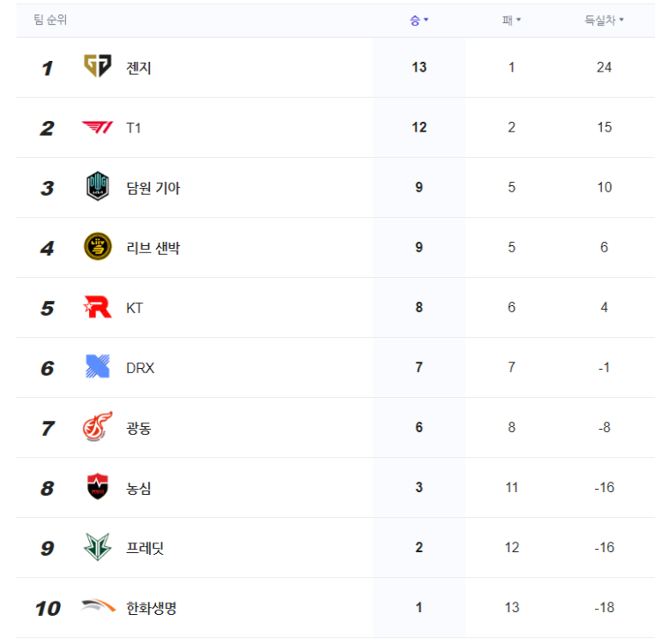The height and width of the screenshot is (644, 655).
Task: Open the 젠지 team name link
Action: [x=139, y=68]
